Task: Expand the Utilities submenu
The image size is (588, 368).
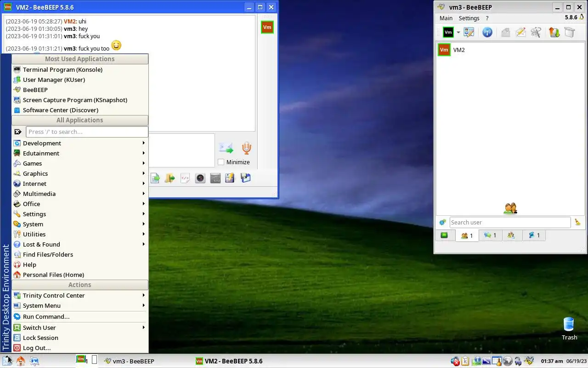Action: point(80,234)
